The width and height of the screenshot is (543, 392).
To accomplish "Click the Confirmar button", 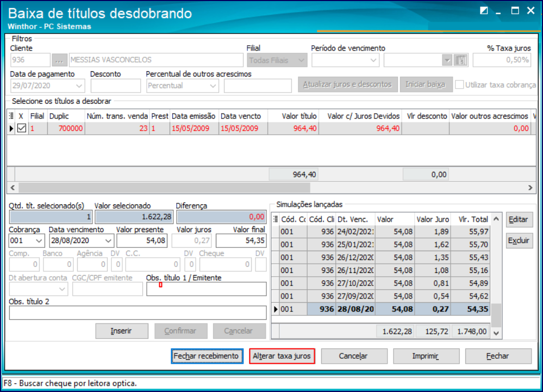I will tap(180, 331).
